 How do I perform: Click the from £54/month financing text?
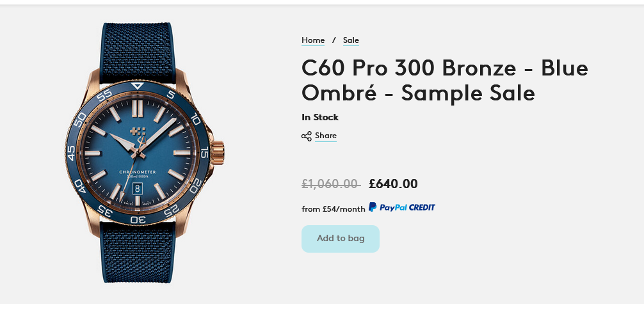(333, 209)
